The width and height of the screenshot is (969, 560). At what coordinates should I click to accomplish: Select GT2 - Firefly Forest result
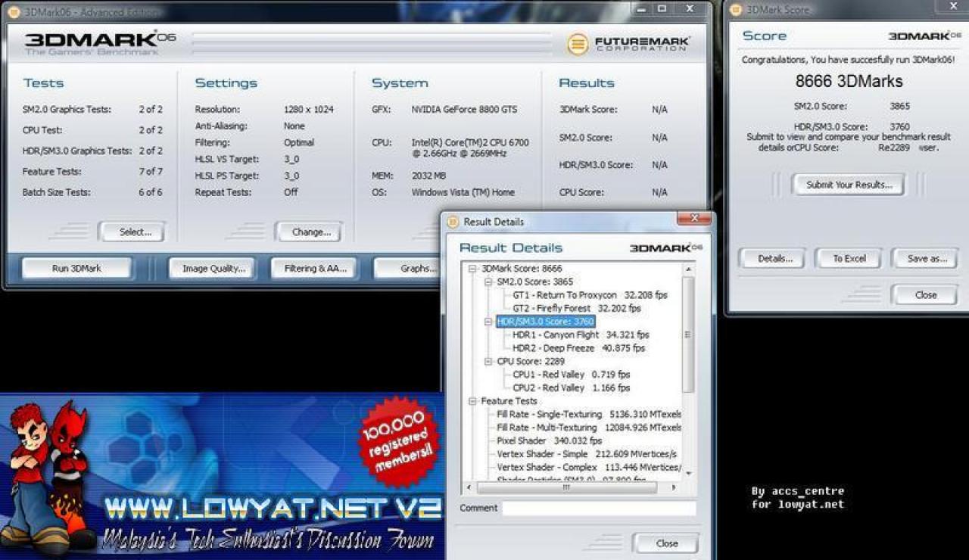click(x=577, y=309)
